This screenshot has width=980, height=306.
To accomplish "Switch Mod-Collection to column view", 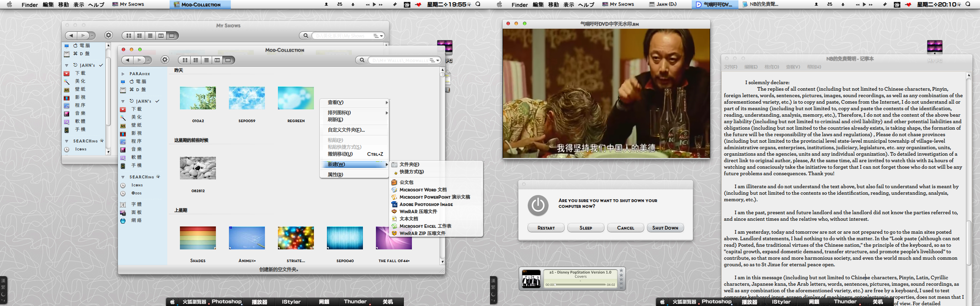I will pos(217,60).
